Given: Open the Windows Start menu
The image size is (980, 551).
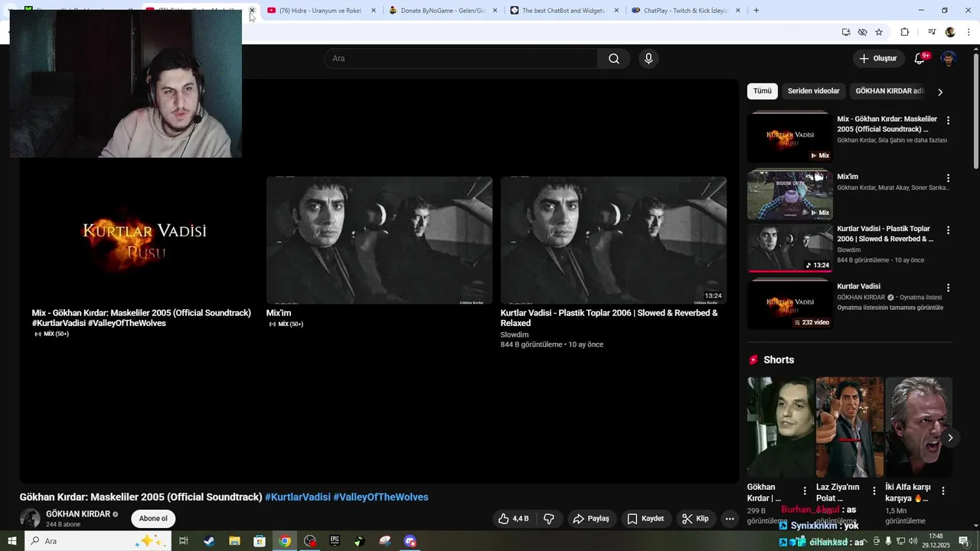Looking at the screenshot, I should pos(11,541).
